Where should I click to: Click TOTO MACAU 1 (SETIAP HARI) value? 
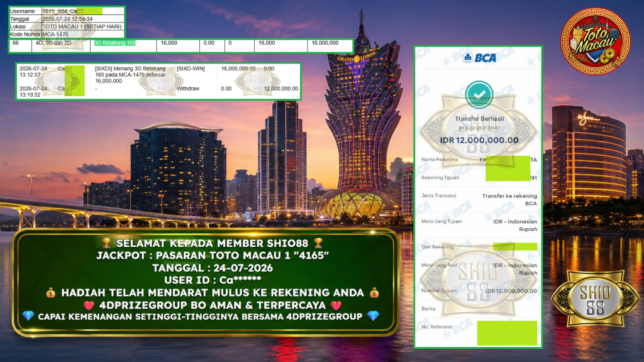pos(82,26)
